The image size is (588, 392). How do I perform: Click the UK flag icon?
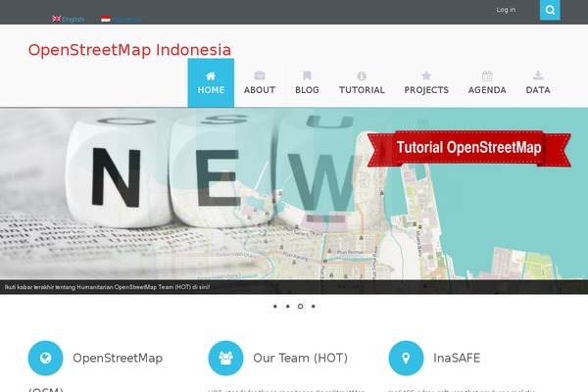pyautogui.click(x=57, y=19)
